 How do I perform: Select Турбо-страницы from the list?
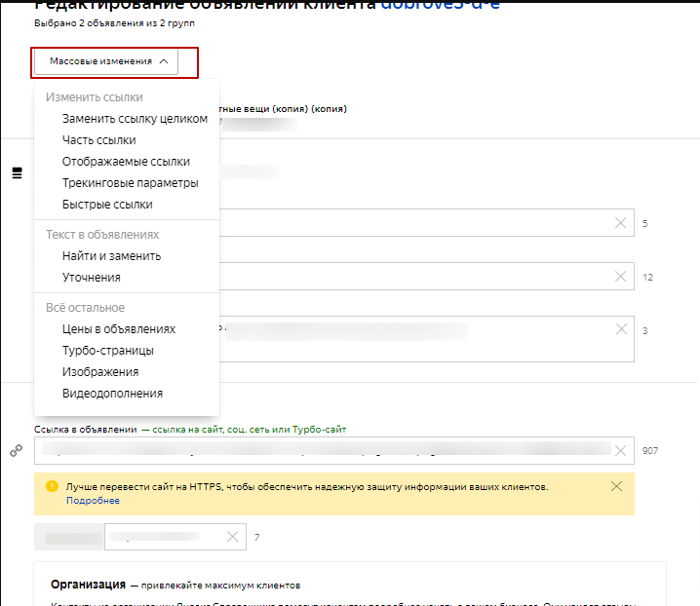(107, 351)
